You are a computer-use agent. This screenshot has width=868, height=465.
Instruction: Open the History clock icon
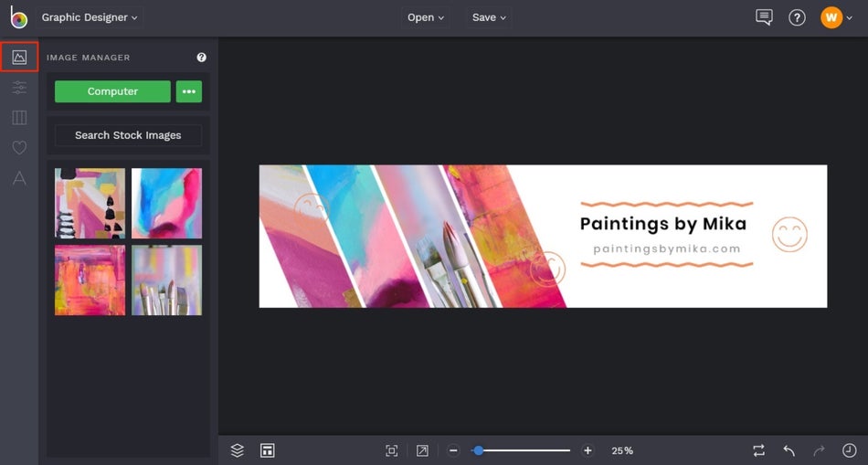point(849,450)
